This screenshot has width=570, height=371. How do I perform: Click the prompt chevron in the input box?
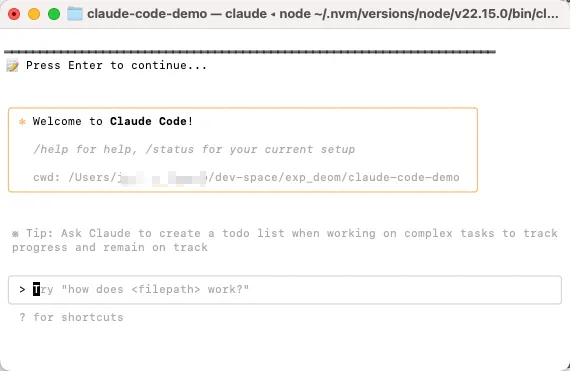pos(23,290)
